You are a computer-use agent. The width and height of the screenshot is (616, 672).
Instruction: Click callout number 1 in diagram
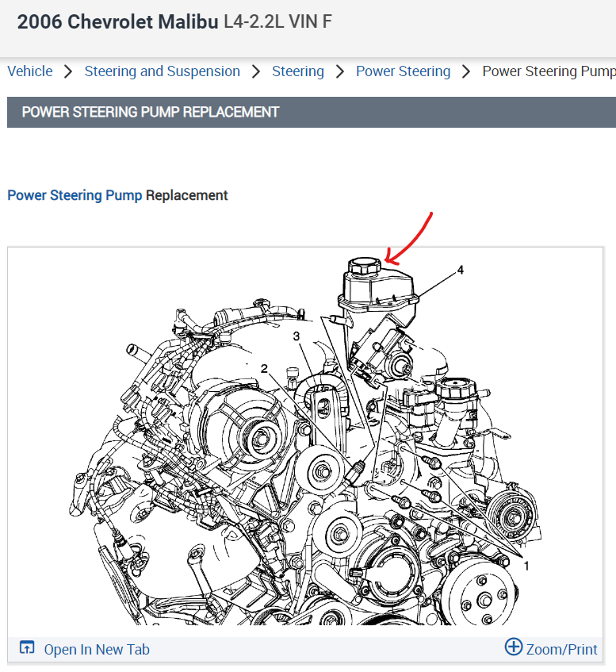[526, 566]
